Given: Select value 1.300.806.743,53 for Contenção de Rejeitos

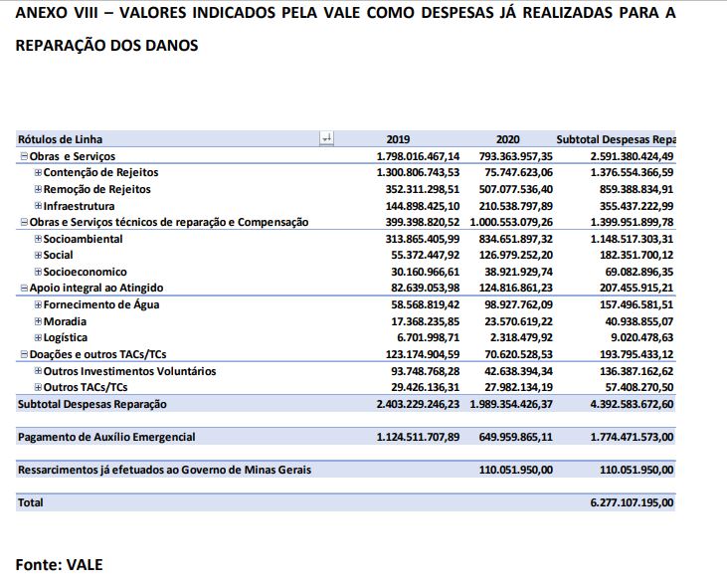Looking at the screenshot, I should [x=418, y=172].
